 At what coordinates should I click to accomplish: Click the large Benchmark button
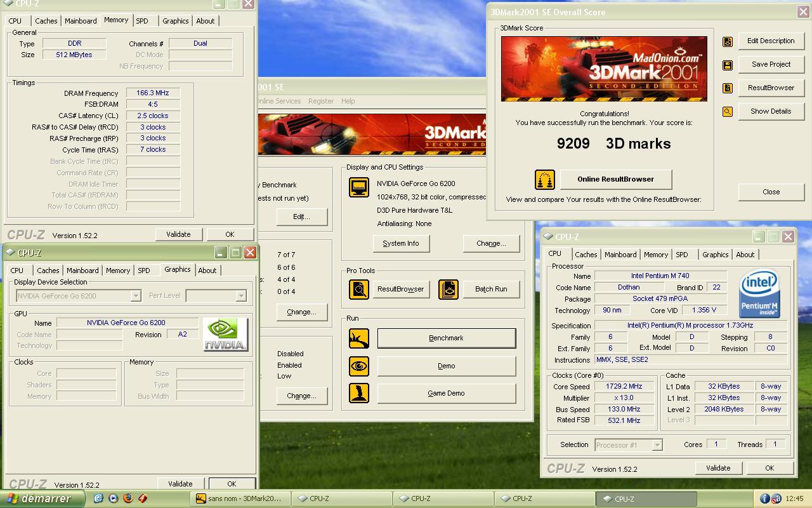coord(447,338)
